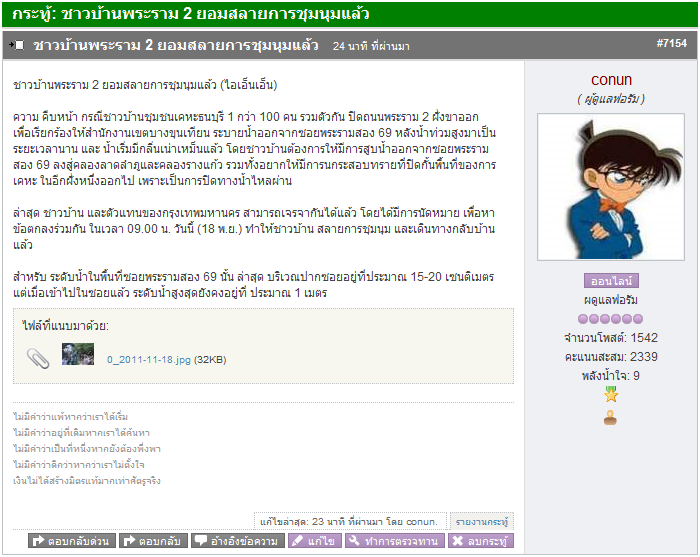Screen dimensions: 700x557
Task: Click the ออนไลน์ online status badge
Action: point(611,281)
